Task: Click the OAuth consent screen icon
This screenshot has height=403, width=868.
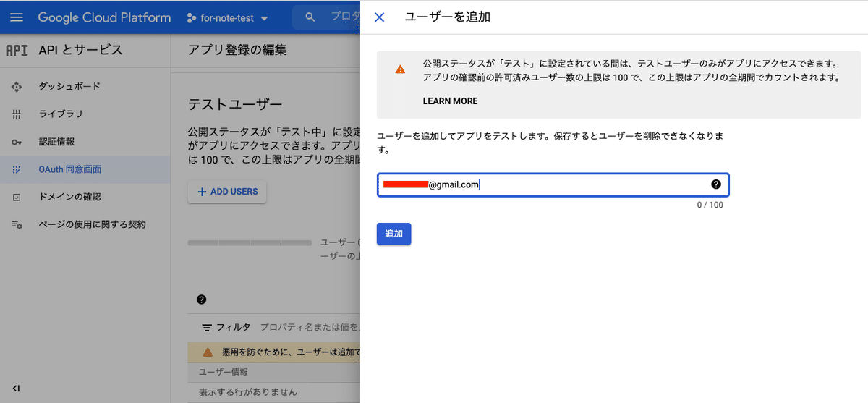Action: pos(17,169)
